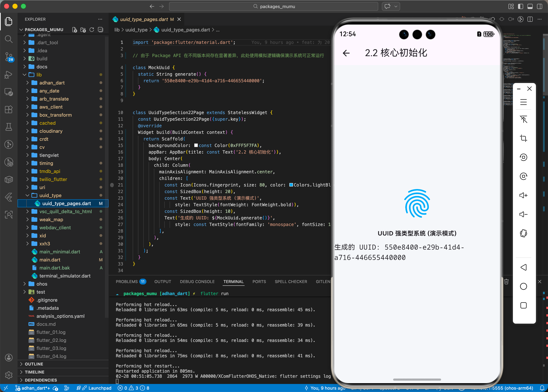This screenshot has height=392, width=548.
Task: Tap the back arrow in phone app bar
Action: click(346, 53)
